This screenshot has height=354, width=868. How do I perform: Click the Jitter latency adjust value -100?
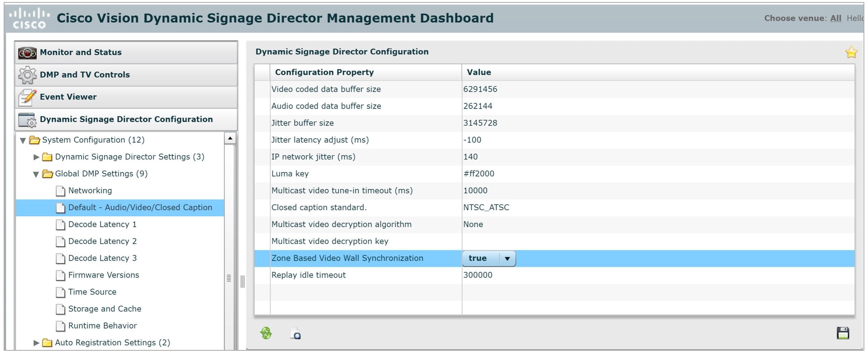tap(472, 140)
